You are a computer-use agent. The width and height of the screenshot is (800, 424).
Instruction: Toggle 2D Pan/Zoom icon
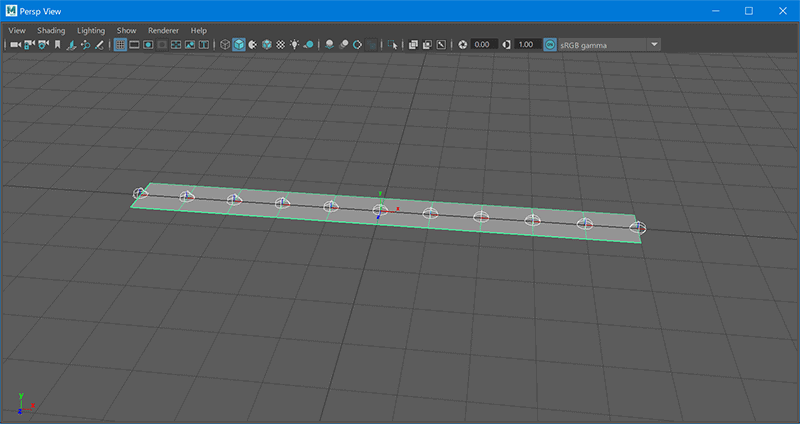(x=86, y=45)
